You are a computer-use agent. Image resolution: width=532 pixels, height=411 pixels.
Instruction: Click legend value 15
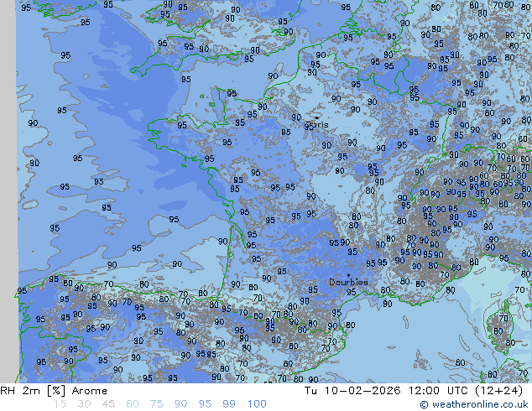coord(60,404)
